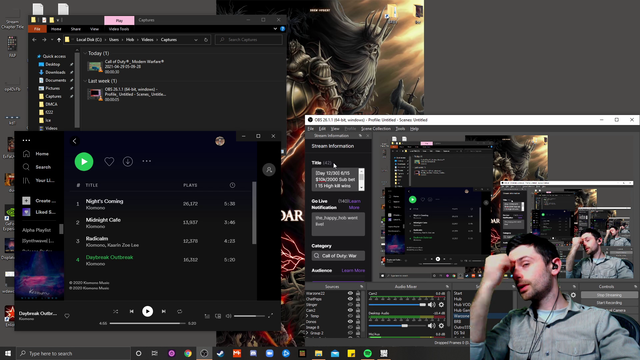Image resolution: width=640 pixels, height=360 pixels.
Task: Open the File tab in File Explorer
Action: 37,29
